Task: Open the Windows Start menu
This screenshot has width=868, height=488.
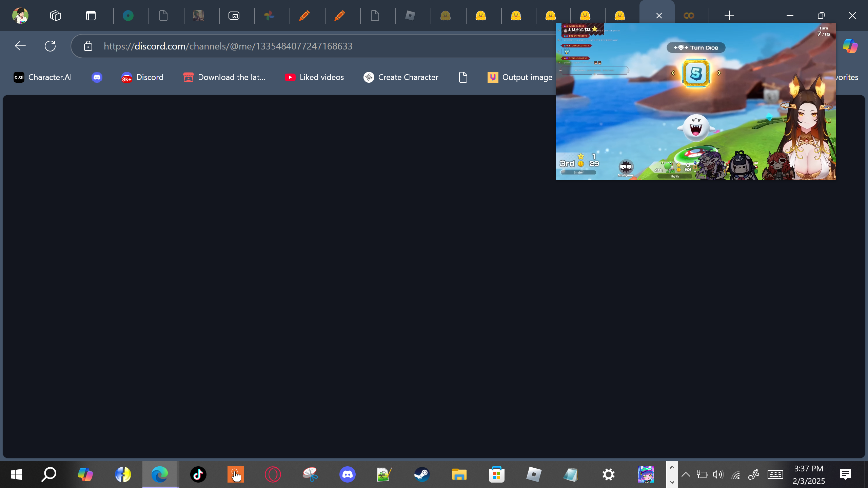Action: coord(16,474)
